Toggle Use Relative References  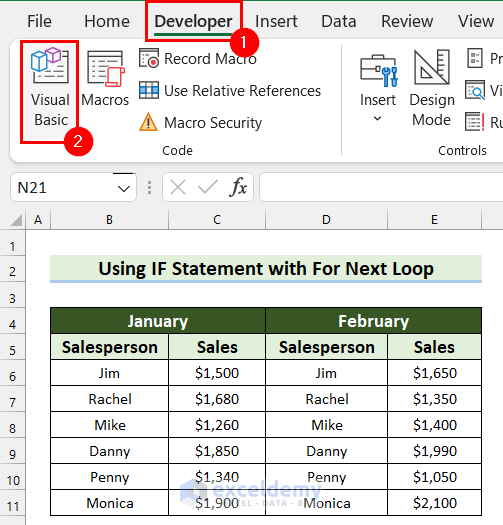[230, 91]
